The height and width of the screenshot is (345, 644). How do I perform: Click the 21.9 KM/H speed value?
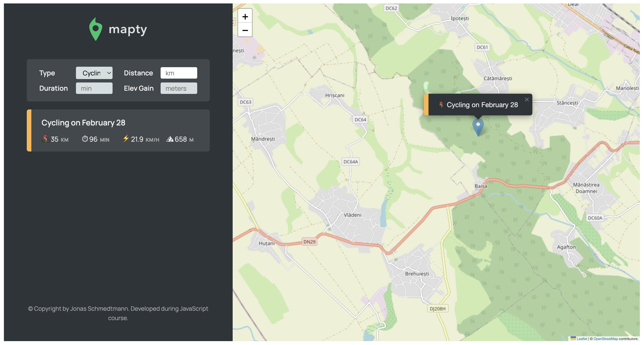[x=145, y=139]
